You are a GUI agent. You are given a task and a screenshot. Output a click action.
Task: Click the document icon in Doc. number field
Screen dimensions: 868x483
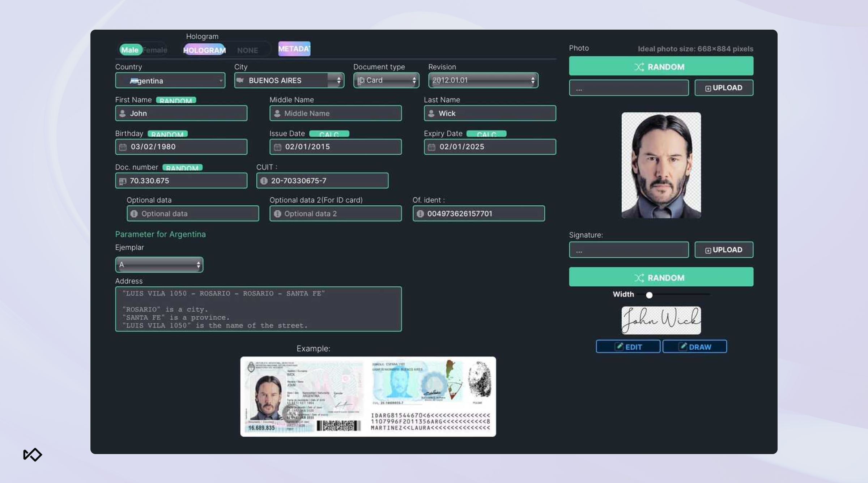pyautogui.click(x=123, y=181)
